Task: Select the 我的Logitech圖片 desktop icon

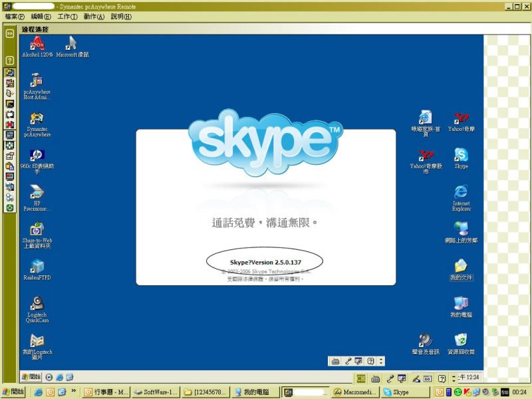Action: tap(37, 346)
